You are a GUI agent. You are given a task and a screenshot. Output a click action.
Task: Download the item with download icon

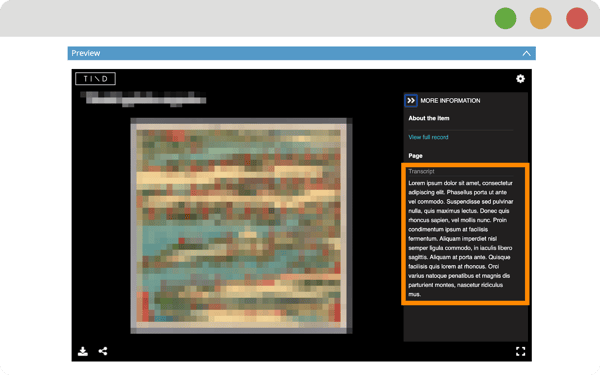pos(83,351)
